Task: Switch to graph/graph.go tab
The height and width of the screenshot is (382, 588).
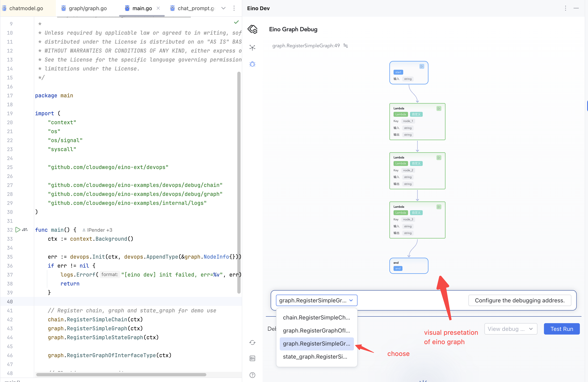Action: (x=87, y=8)
